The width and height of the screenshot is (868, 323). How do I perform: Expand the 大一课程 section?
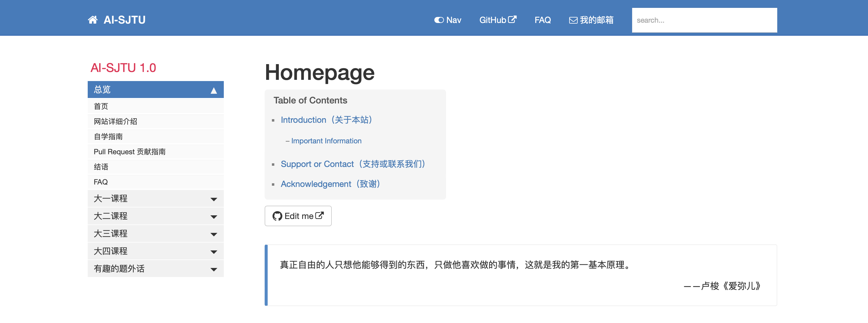(214, 199)
